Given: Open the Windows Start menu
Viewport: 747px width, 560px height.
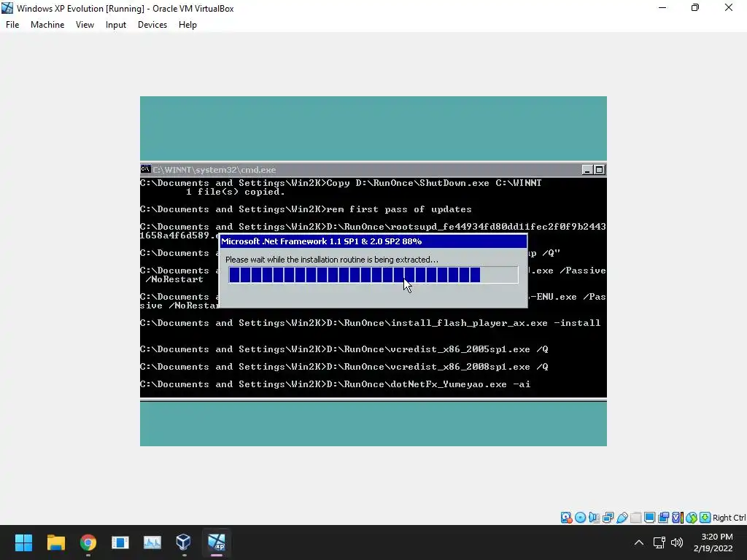Looking at the screenshot, I should pyautogui.click(x=23, y=542).
